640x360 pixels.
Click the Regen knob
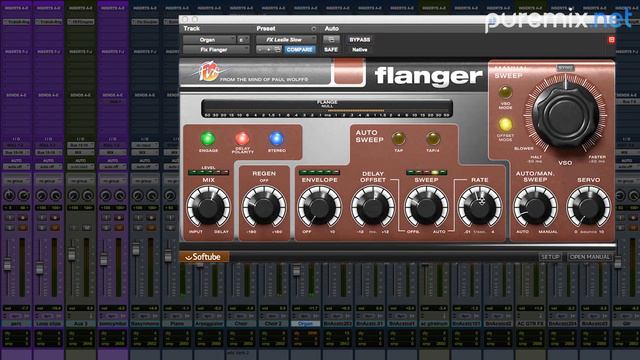tap(264, 207)
